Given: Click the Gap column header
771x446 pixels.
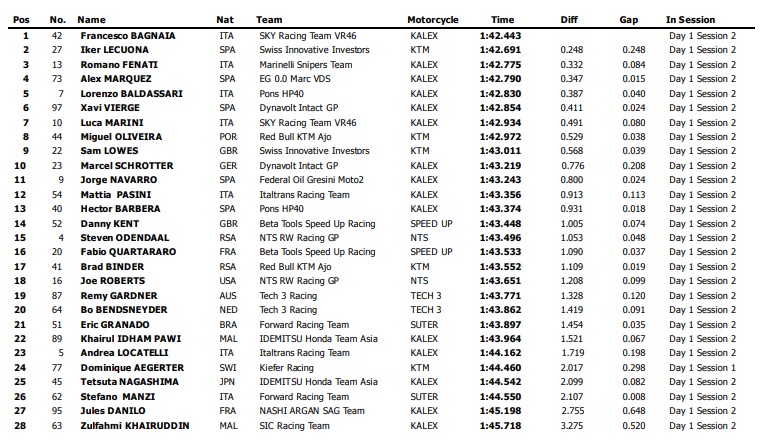Looking at the screenshot, I should 629,20.
